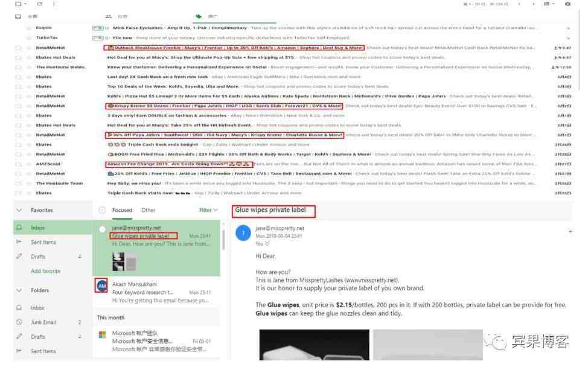Click the Sent Items arrow icon under Folders
588x367 pixels.
tap(19, 351)
